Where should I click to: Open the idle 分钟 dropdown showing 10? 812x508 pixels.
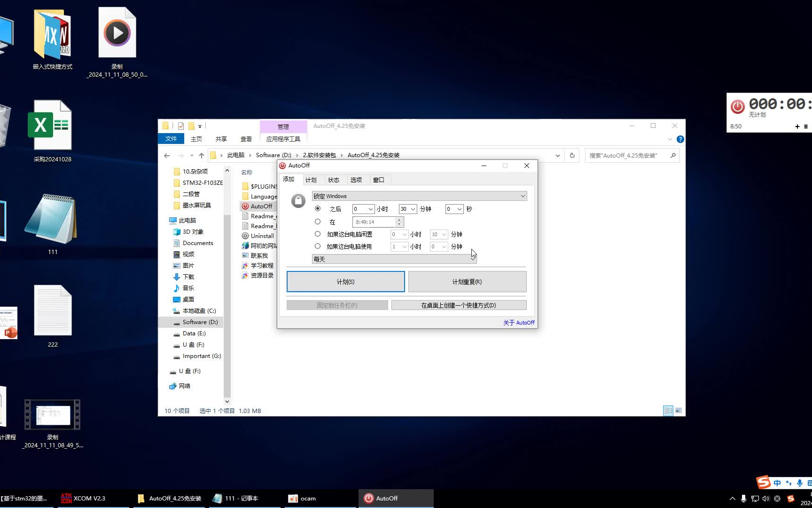(x=439, y=234)
